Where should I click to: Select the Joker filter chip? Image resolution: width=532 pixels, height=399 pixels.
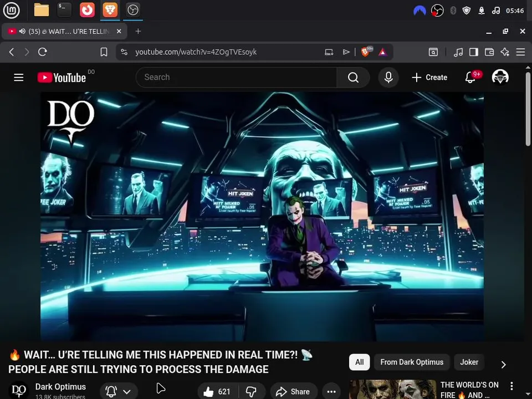pyautogui.click(x=469, y=362)
